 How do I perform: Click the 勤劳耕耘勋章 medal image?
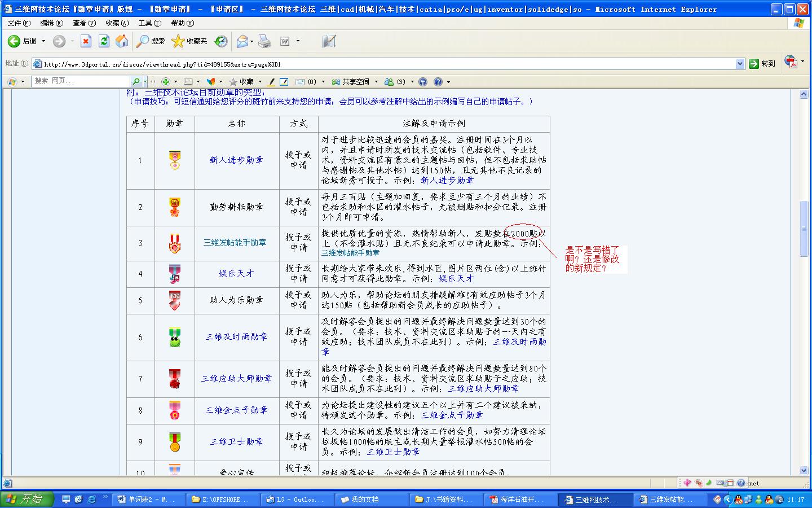[x=175, y=208]
